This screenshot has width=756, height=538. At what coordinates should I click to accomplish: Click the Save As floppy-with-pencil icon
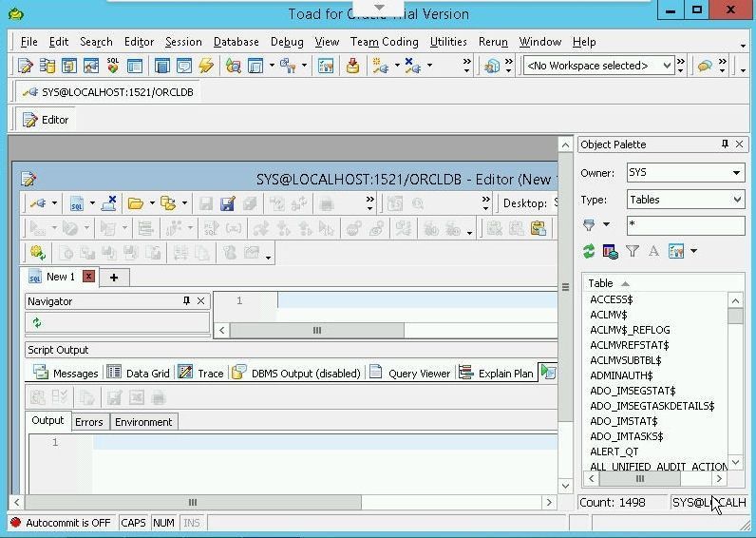click(228, 203)
